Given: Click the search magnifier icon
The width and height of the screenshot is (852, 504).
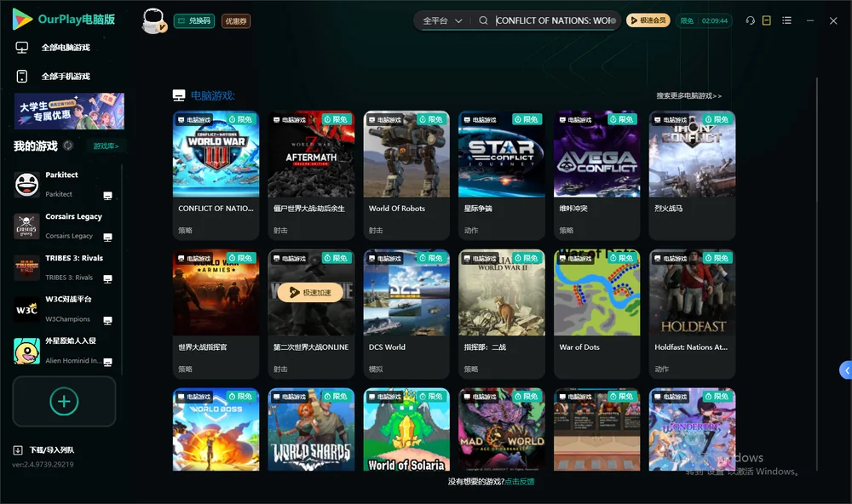Looking at the screenshot, I should click(483, 20).
